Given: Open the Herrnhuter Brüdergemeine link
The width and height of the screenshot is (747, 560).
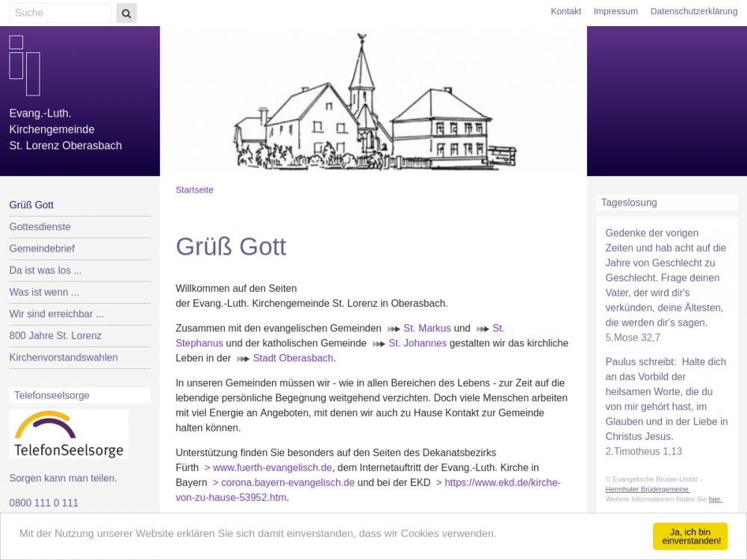Looking at the screenshot, I should [647, 489].
